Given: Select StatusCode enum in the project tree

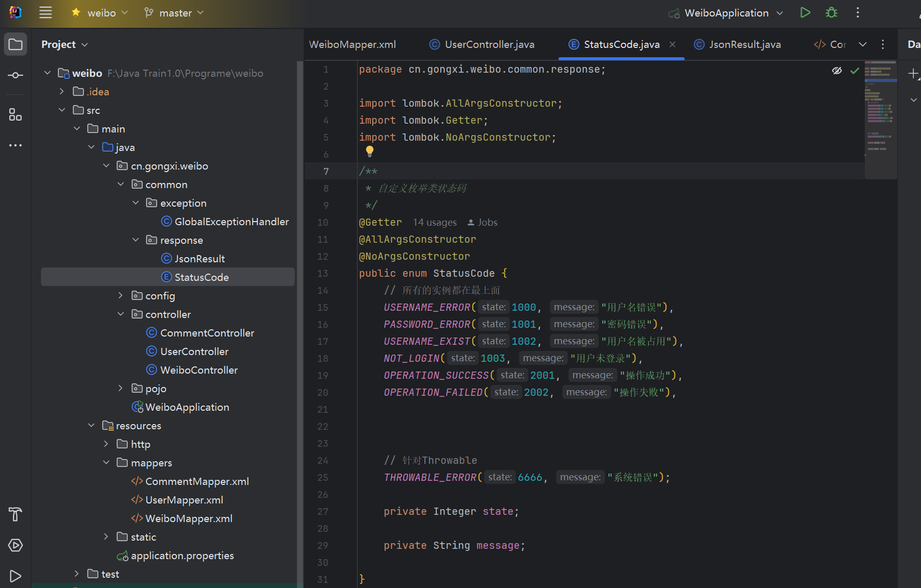Looking at the screenshot, I should [168, 277].
